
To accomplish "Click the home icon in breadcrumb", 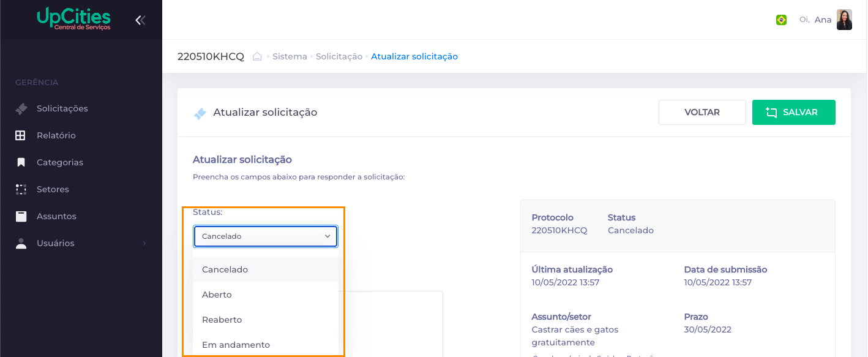I will [257, 56].
